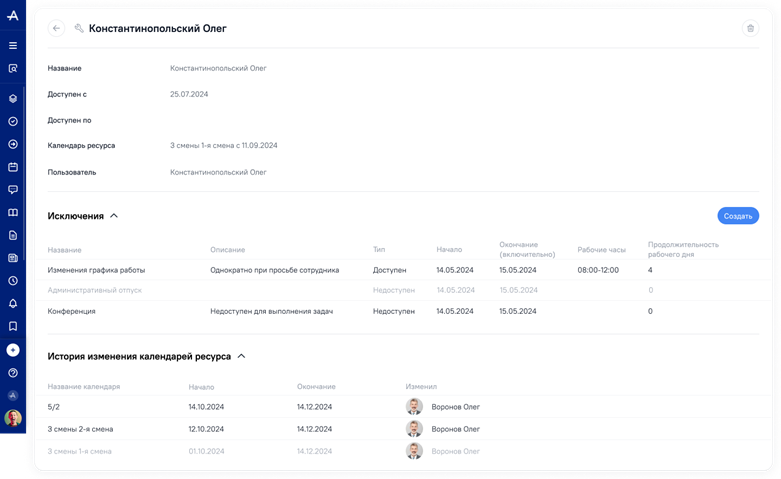
Task: Open the document page icon in sidebar
Action: [x=13, y=235]
